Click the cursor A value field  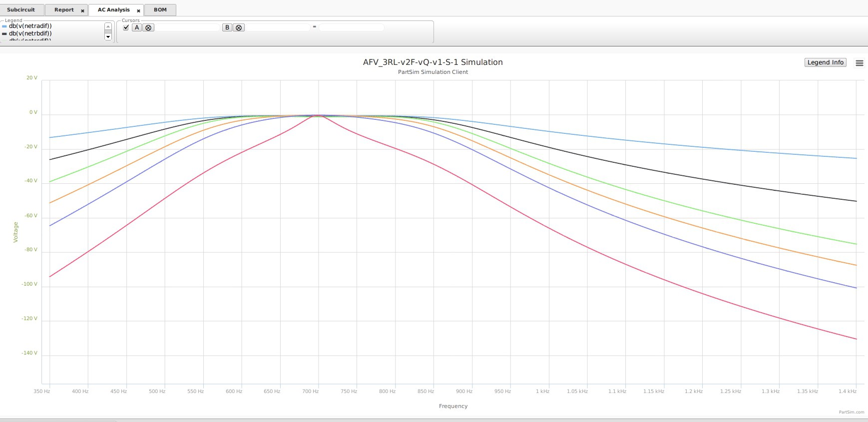pyautogui.click(x=187, y=27)
